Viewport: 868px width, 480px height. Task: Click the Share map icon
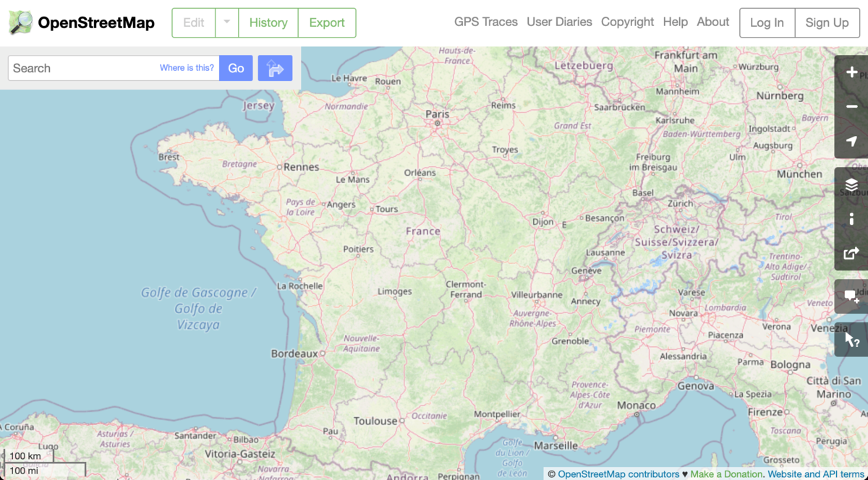click(851, 254)
